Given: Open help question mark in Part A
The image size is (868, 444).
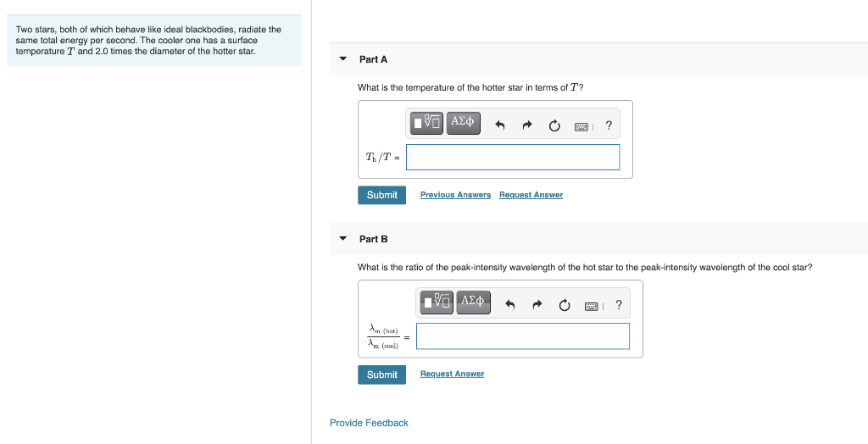Looking at the screenshot, I should pos(609,126).
